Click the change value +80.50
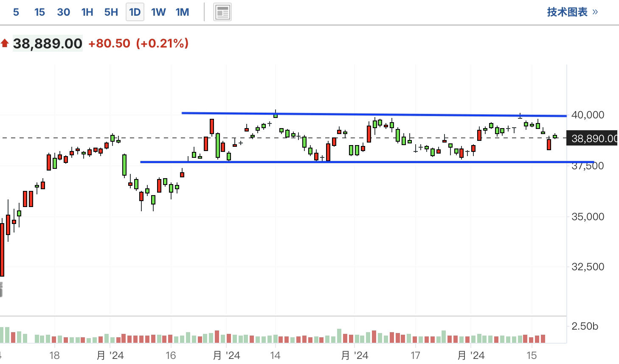This screenshot has width=619, height=364. (109, 43)
